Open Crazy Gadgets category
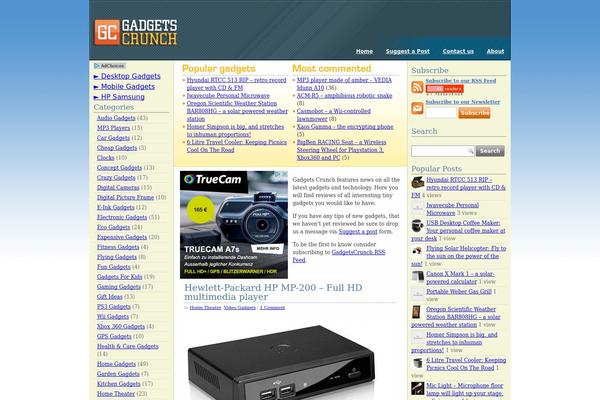 [x=116, y=178]
